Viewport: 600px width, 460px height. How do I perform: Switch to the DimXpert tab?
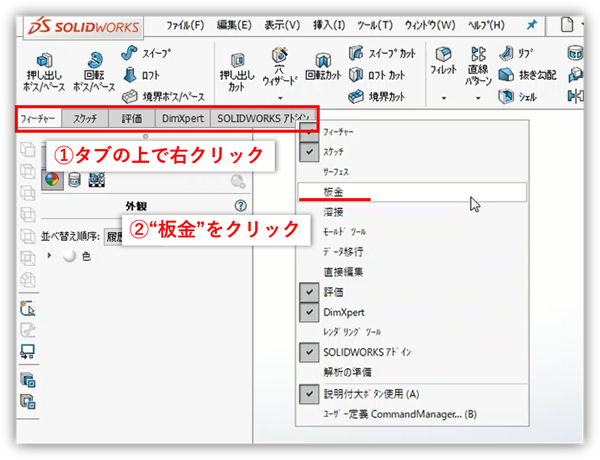(183, 119)
